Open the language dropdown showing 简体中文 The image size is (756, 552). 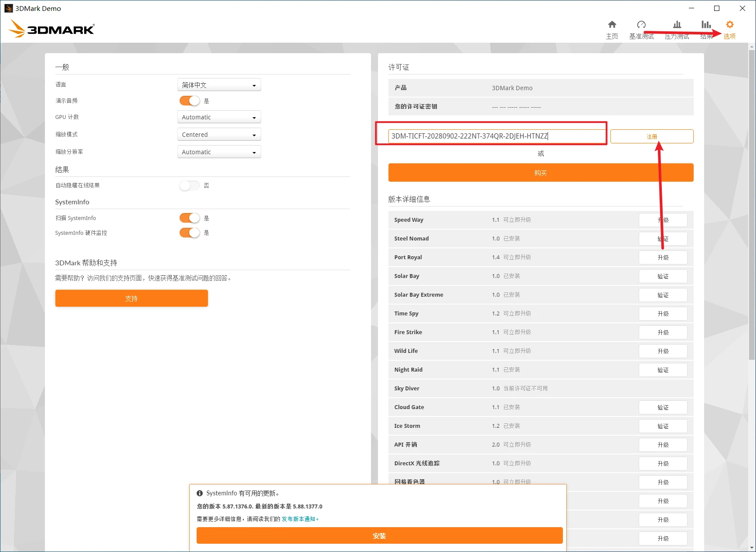[219, 85]
